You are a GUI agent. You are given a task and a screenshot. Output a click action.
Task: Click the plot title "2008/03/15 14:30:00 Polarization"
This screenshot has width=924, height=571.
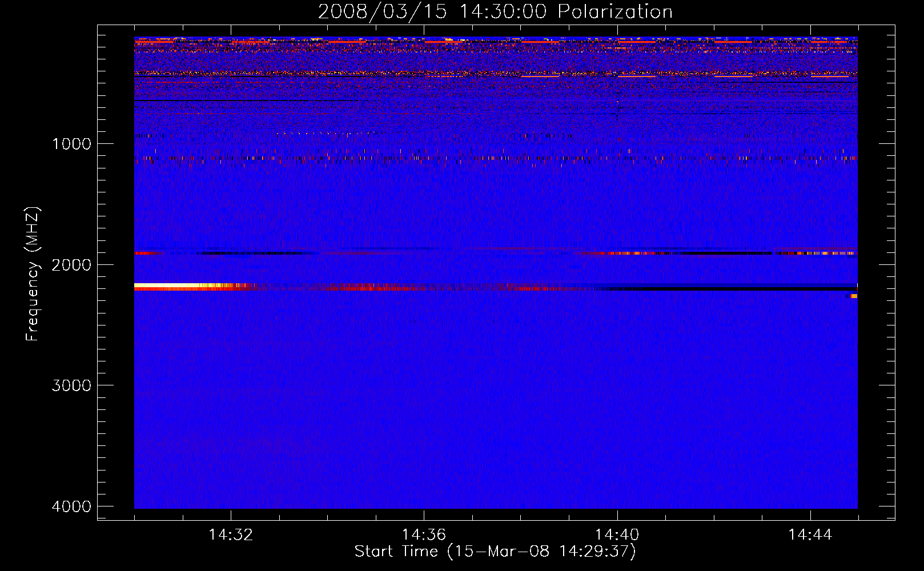[495, 11]
